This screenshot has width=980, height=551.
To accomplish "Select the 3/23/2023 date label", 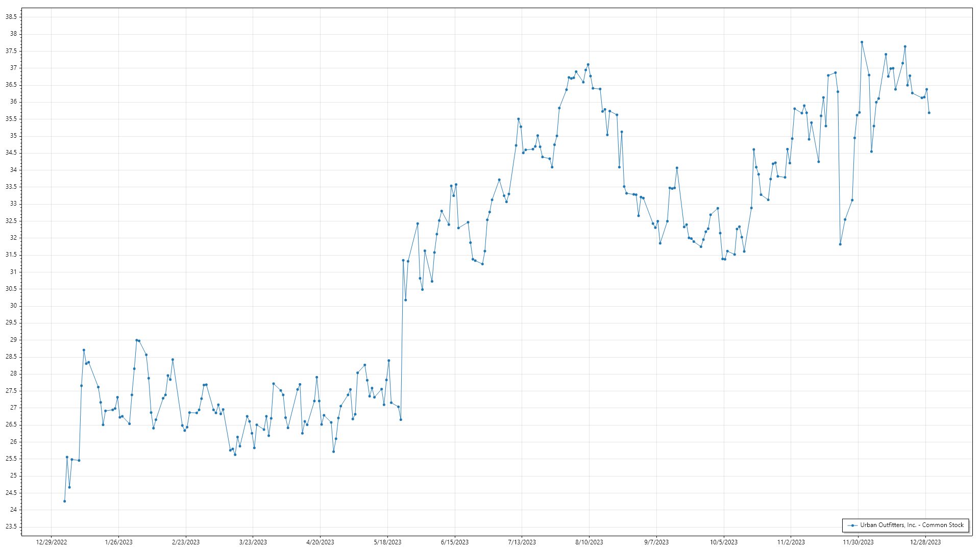I will coord(253,542).
